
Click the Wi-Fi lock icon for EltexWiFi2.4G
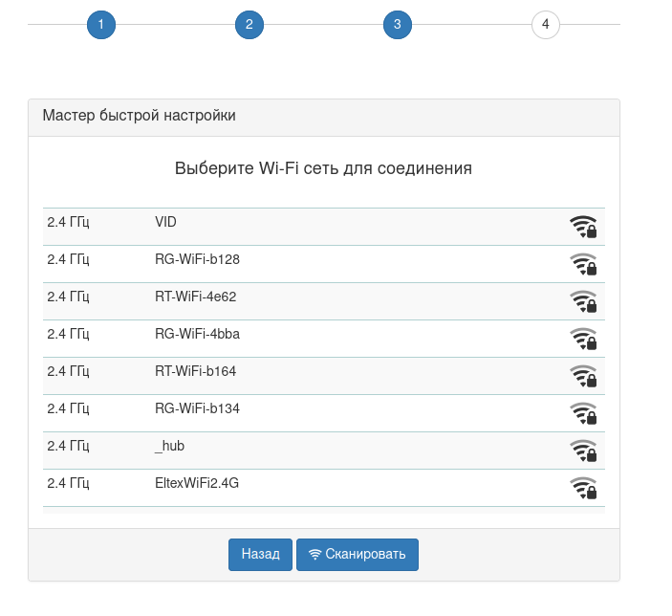583,488
